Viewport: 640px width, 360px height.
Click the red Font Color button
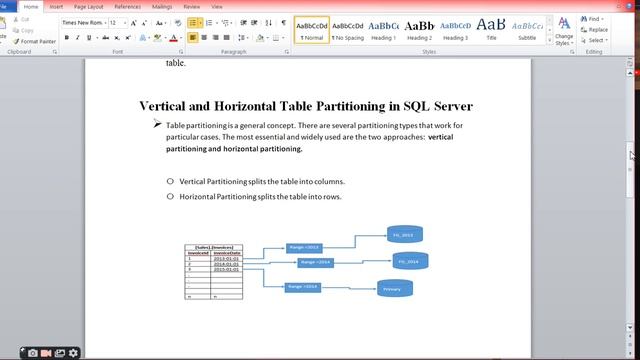coord(173,38)
